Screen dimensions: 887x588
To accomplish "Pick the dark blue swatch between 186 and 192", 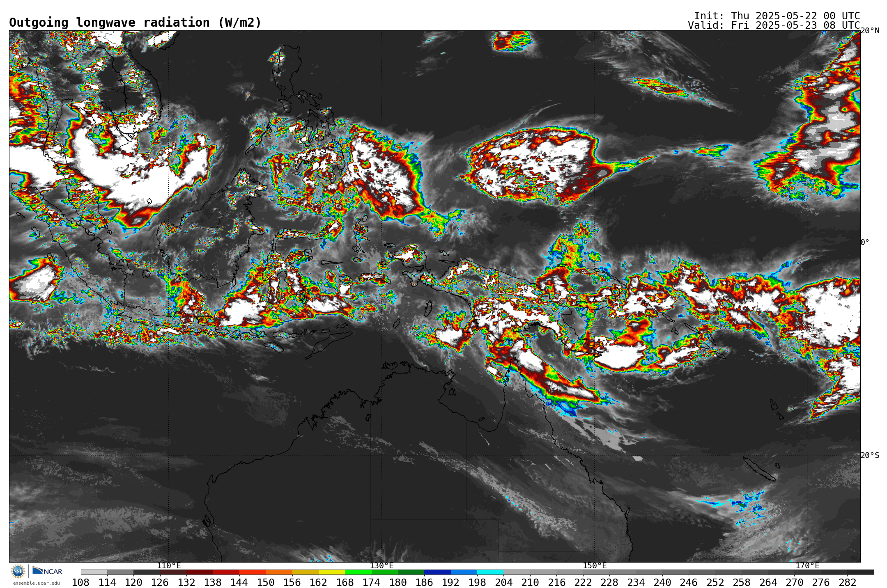I will click(437, 572).
